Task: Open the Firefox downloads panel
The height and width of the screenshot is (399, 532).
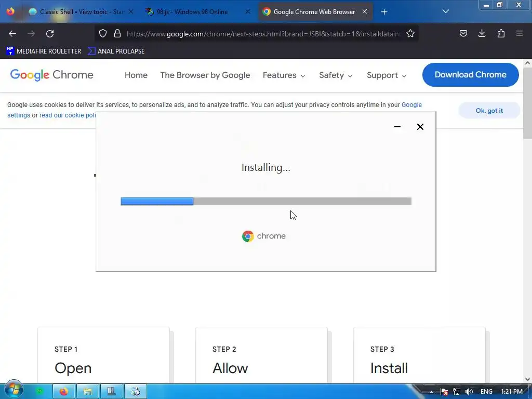Action: click(482, 33)
